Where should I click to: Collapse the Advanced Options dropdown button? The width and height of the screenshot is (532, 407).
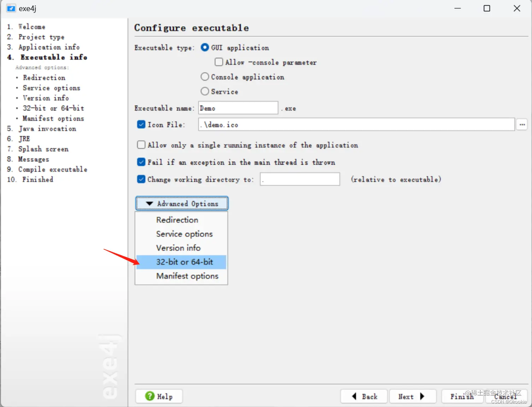click(182, 203)
